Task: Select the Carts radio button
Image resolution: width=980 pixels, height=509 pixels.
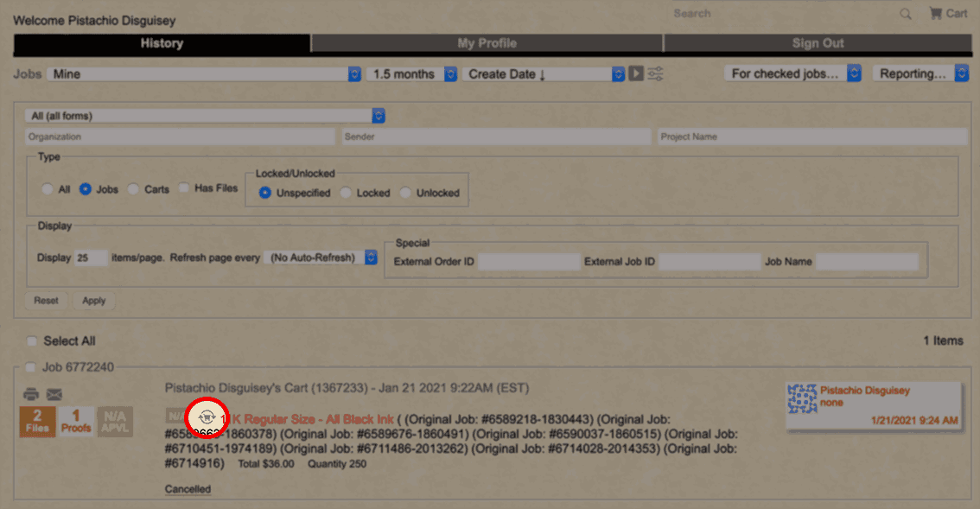Action: [133, 189]
